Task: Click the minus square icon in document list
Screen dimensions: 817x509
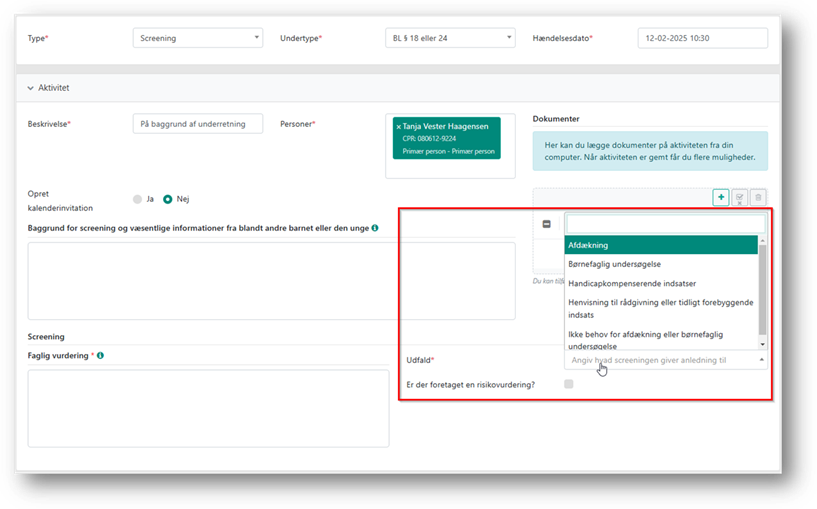Action: point(547,224)
